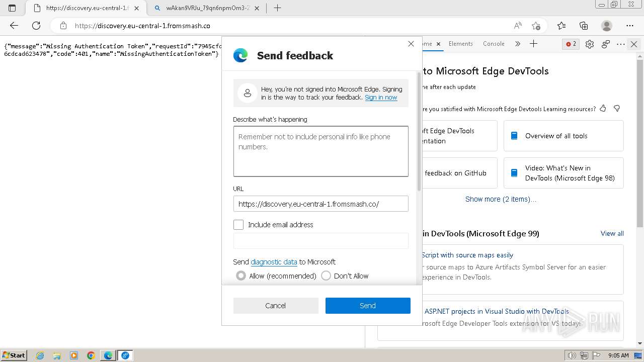This screenshot has width=644, height=362.
Task: Select Allow (recommended) radio option
Action: [241, 276]
